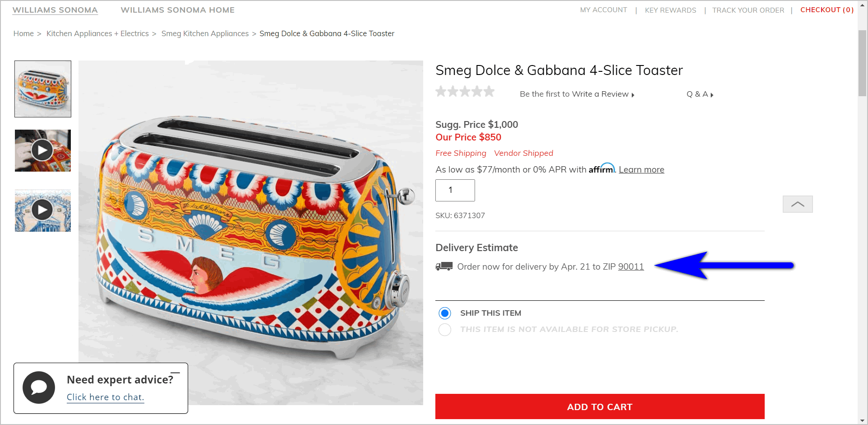Screen dimensions: 868x425
Task: Click Learn more about Affirm financing
Action: point(641,169)
